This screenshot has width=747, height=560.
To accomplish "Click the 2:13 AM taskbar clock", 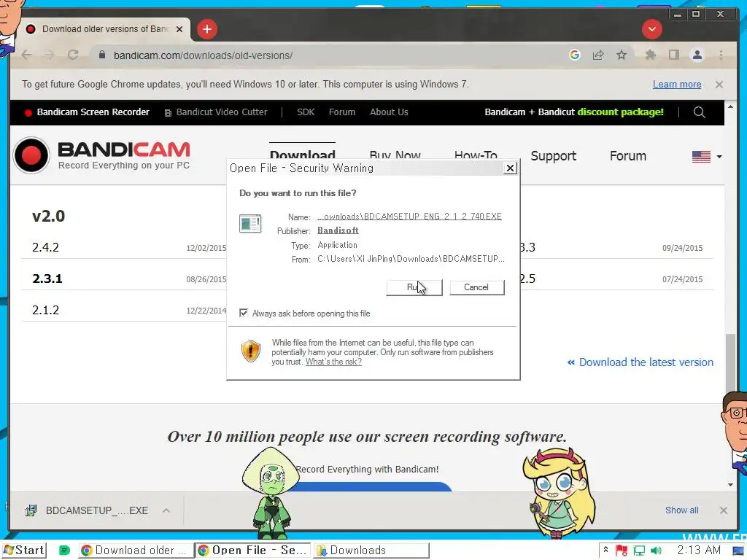I will pyautogui.click(x=699, y=551).
